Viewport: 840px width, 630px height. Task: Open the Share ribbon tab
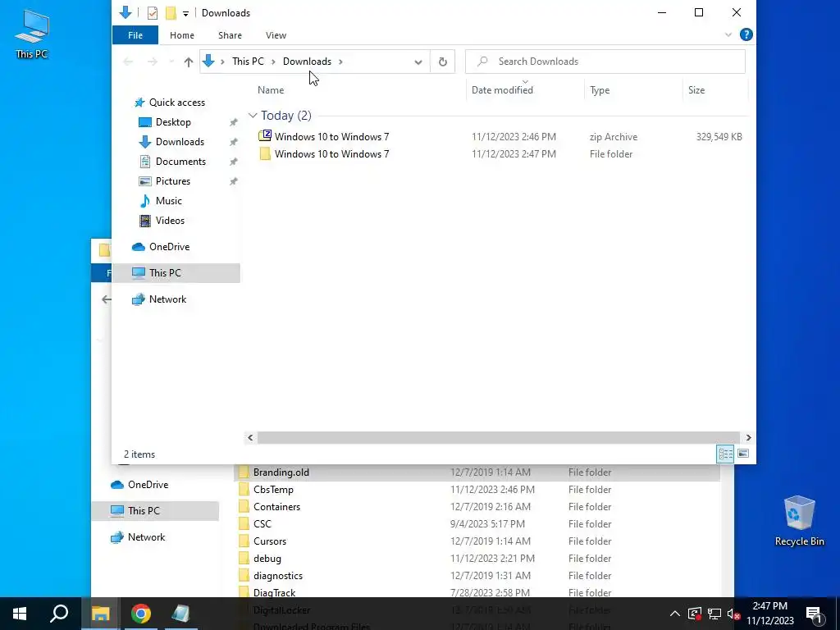(x=230, y=35)
